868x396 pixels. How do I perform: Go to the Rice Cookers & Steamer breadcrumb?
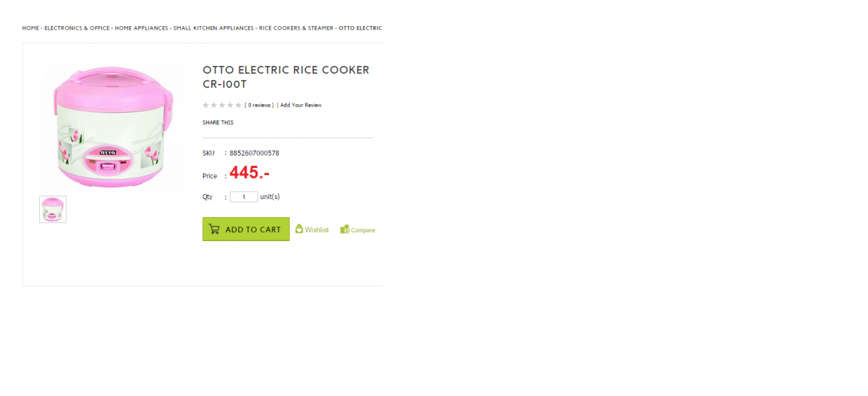coord(296,28)
